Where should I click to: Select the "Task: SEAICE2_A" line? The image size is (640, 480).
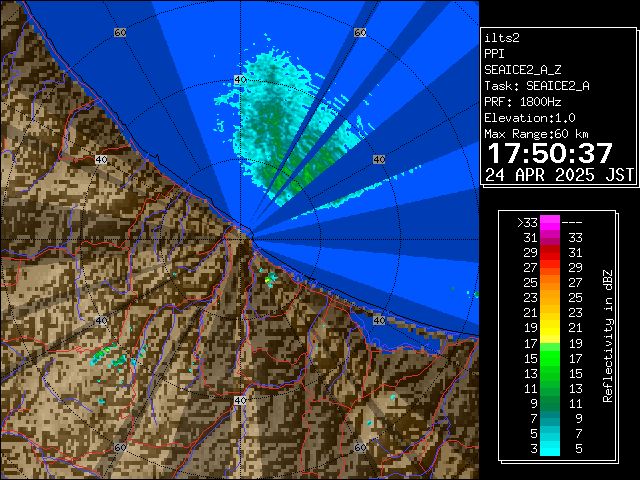(x=537, y=86)
